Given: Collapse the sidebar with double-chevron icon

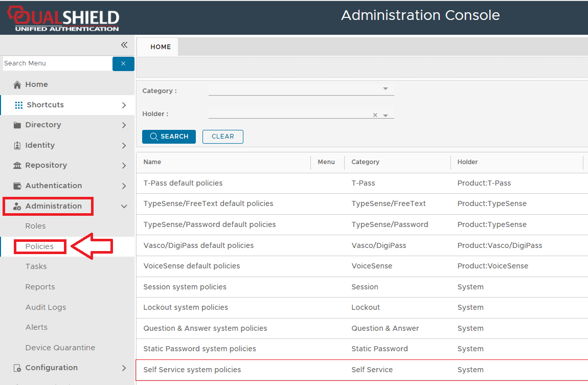Looking at the screenshot, I should click(x=124, y=45).
